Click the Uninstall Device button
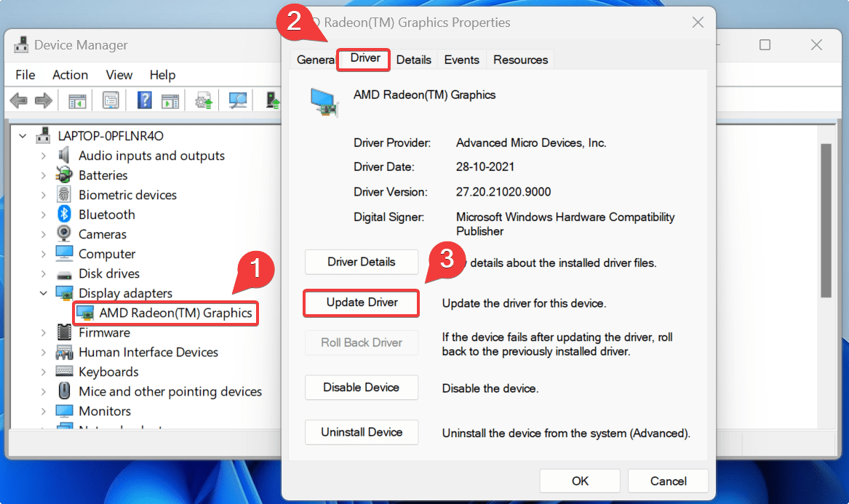Image resolution: width=849 pixels, height=504 pixels. pyautogui.click(x=361, y=432)
